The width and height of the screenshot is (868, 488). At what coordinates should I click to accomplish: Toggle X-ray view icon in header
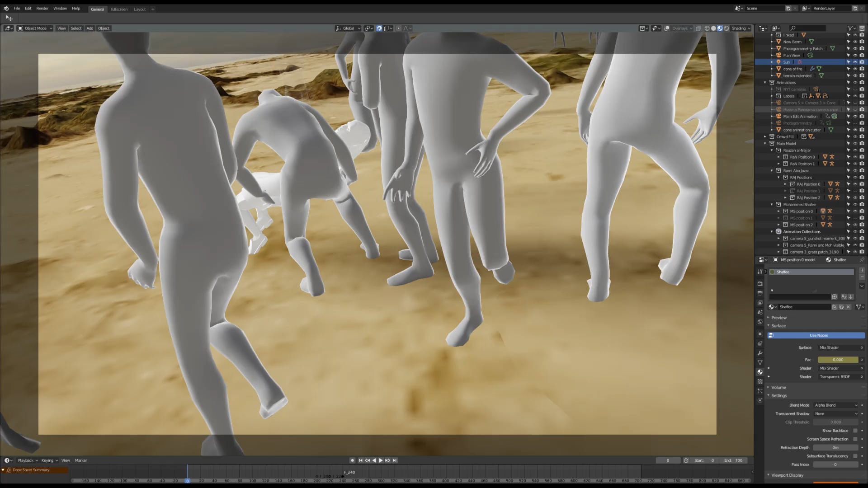[x=698, y=28]
